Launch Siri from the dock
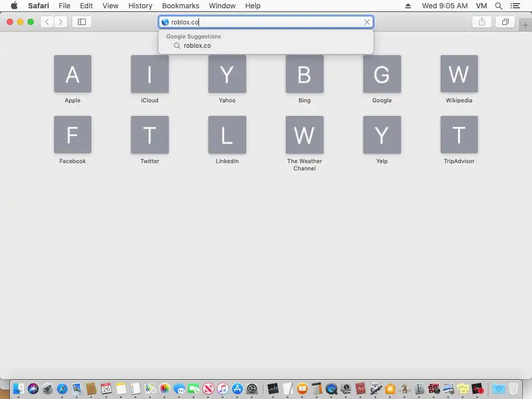The width and height of the screenshot is (532, 399). pos(33,389)
